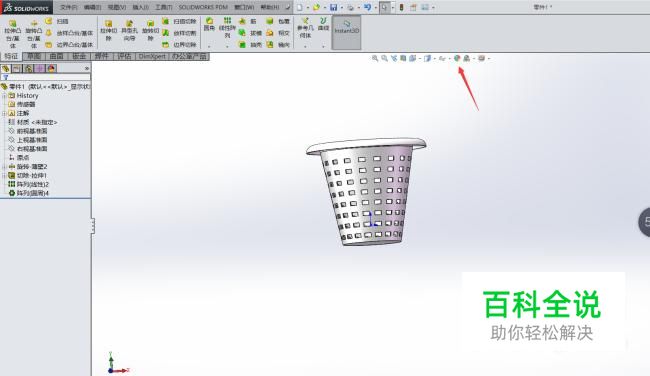Toggle the Instant3D button

pos(347,32)
